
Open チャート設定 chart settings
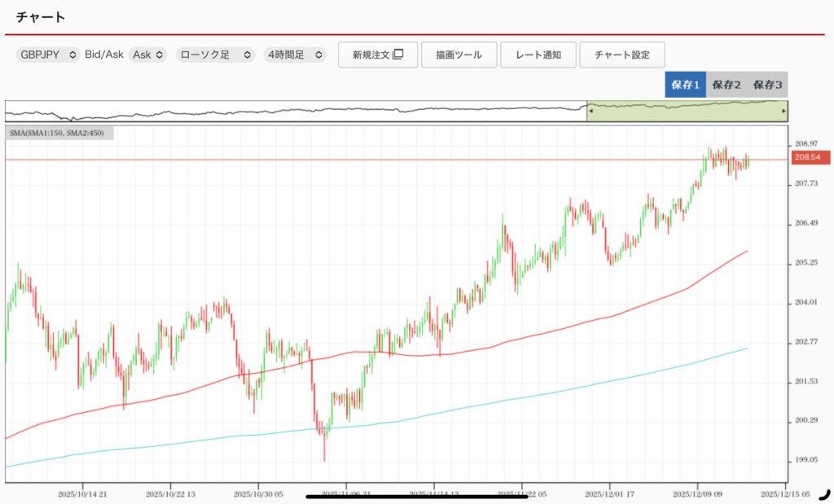click(621, 55)
